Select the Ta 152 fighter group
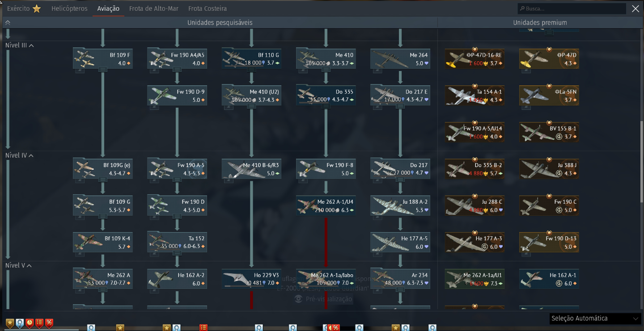This screenshot has width=644, height=331. coord(177,242)
